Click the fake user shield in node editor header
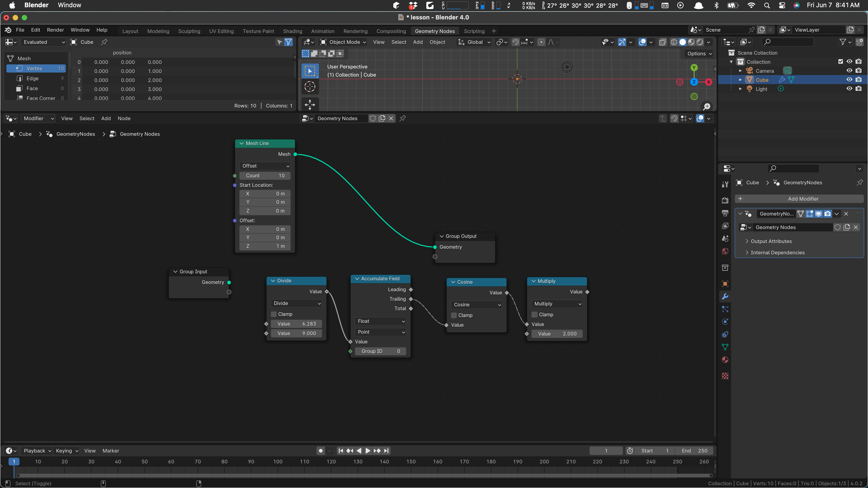The width and height of the screenshot is (868, 488). 373,118
